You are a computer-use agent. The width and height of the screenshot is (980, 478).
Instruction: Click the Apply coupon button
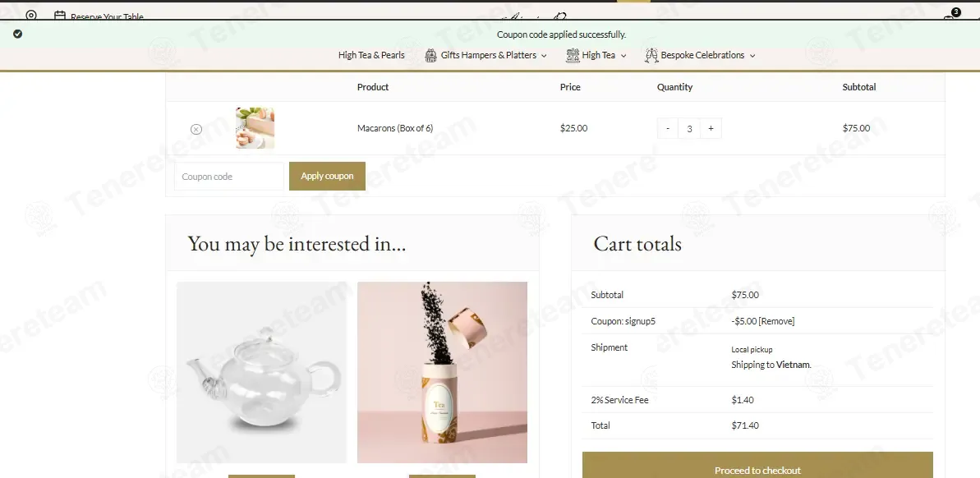327,177
